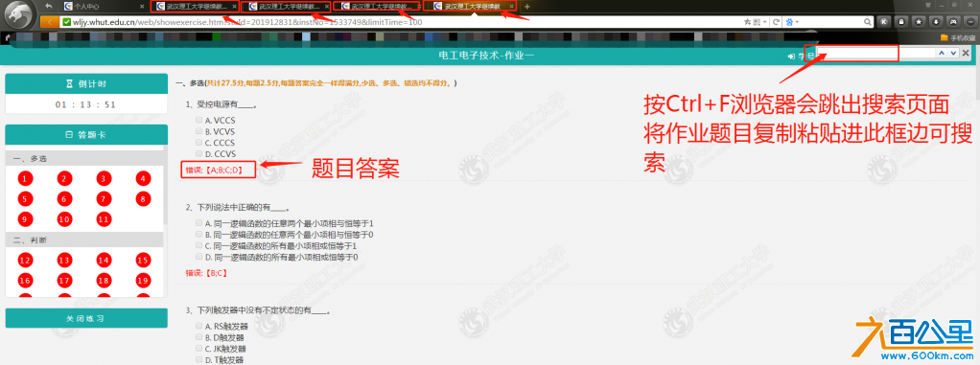Image resolution: width=980 pixels, height=365 pixels.
Task: Jump to question 18 on answer card
Action: pos(104,281)
